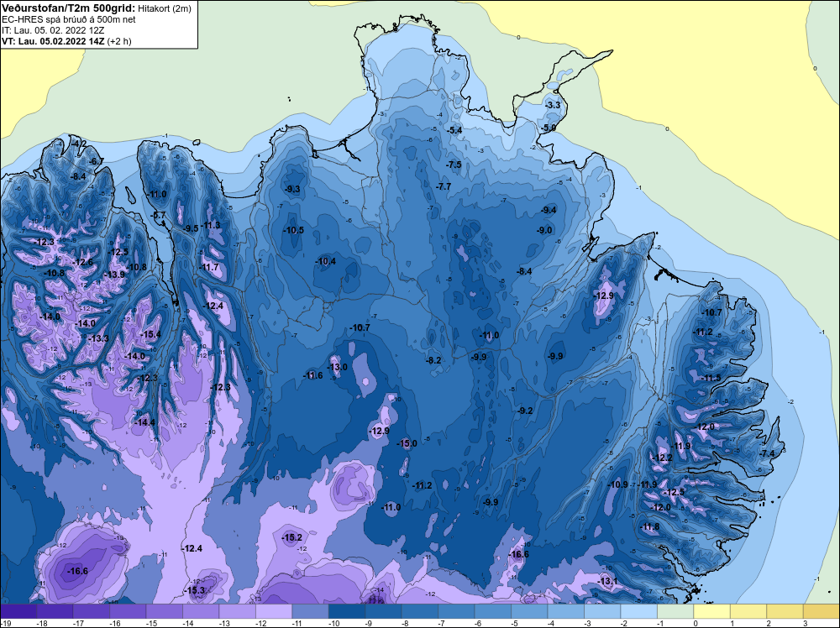
Task: Click the -10.9 temperature label
Action: 617,484
